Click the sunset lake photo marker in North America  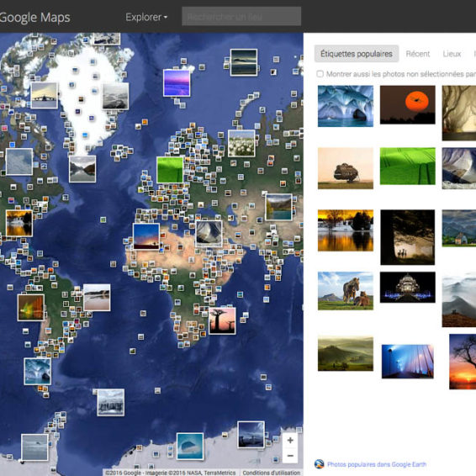tap(19, 223)
